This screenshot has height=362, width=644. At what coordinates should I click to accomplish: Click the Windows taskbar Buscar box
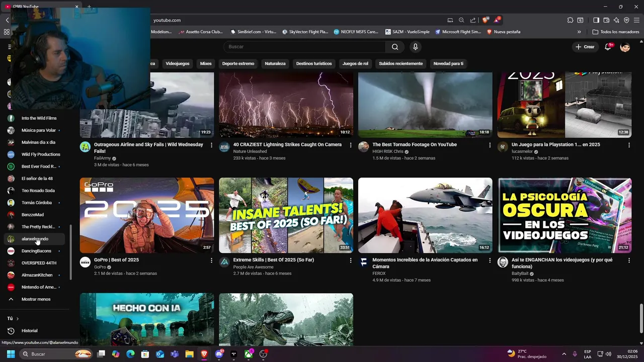56,354
